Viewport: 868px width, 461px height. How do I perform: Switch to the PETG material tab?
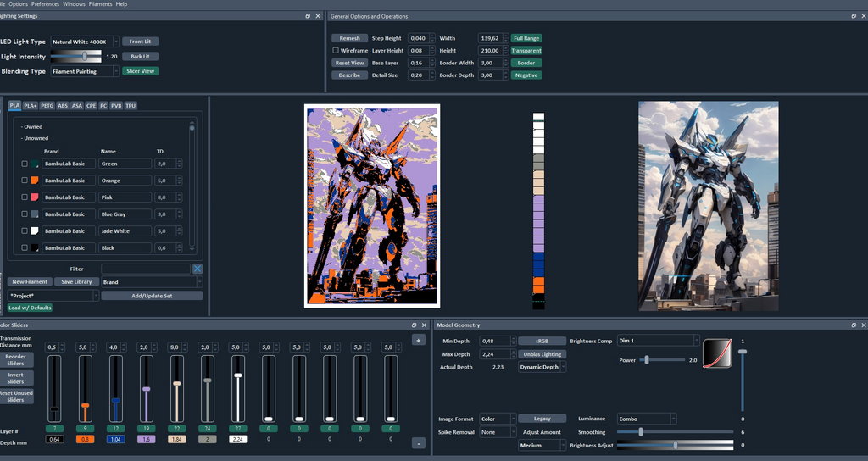[x=47, y=106]
